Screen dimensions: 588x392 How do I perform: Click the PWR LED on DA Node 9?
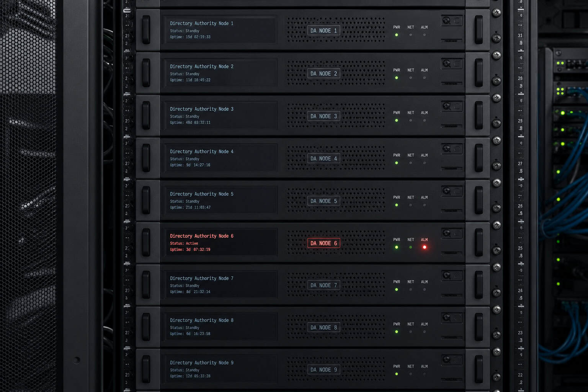(397, 374)
